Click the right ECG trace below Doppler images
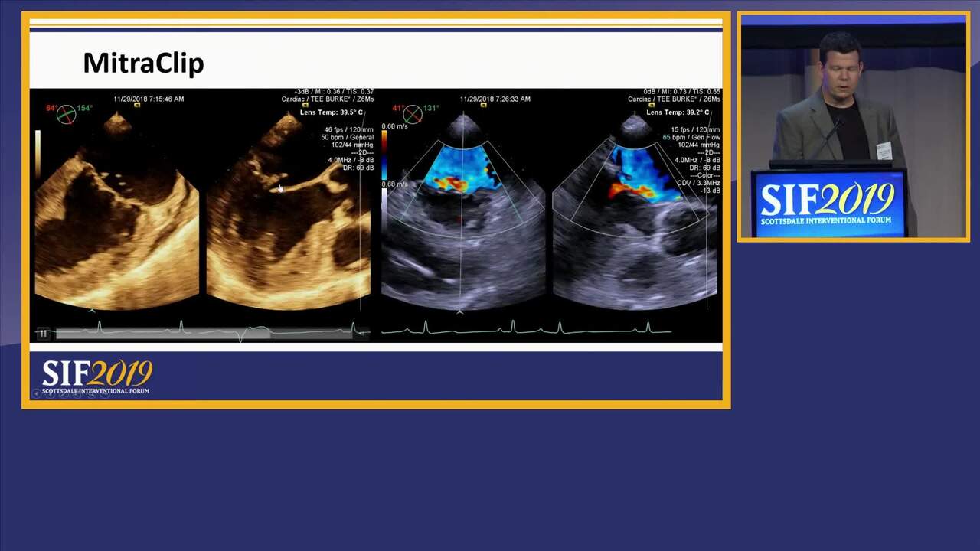The image size is (980, 551). (527, 328)
